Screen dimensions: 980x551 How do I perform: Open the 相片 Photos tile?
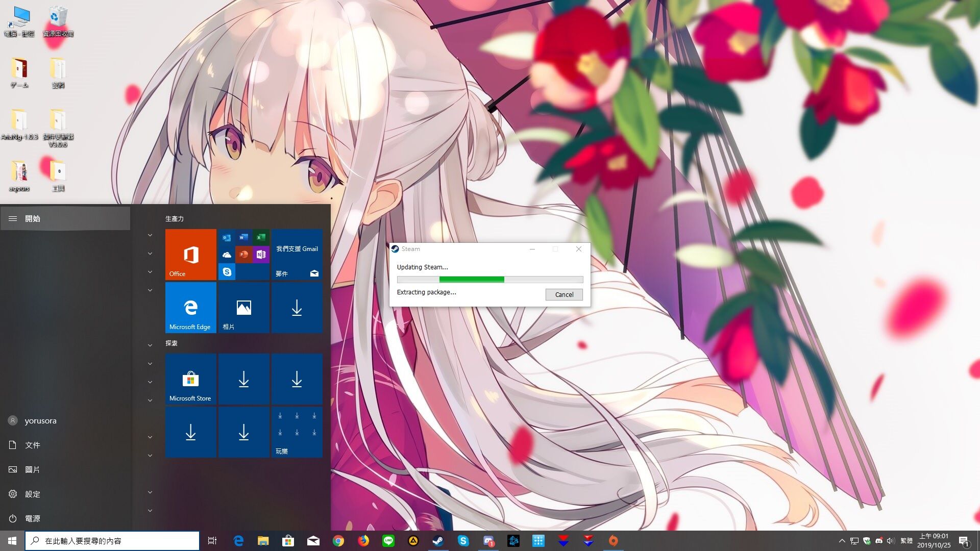coord(243,308)
